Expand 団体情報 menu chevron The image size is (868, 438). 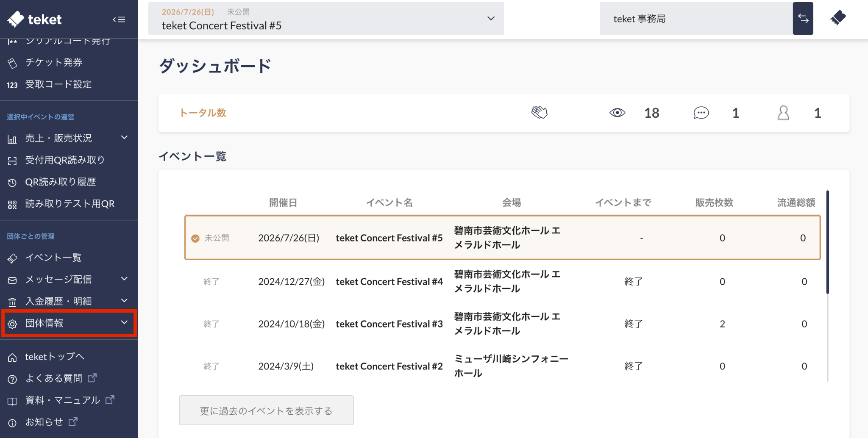124,322
